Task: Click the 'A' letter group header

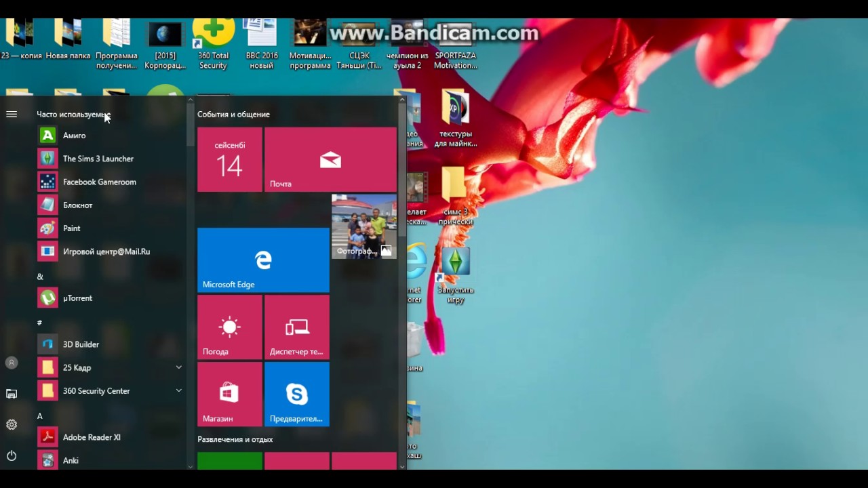Action: (39, 416)
